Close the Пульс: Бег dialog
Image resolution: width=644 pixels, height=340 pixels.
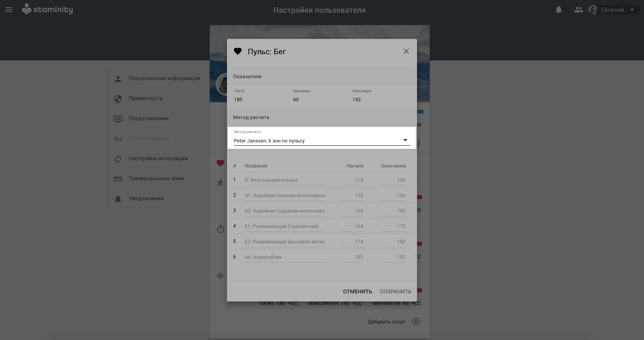406,51
